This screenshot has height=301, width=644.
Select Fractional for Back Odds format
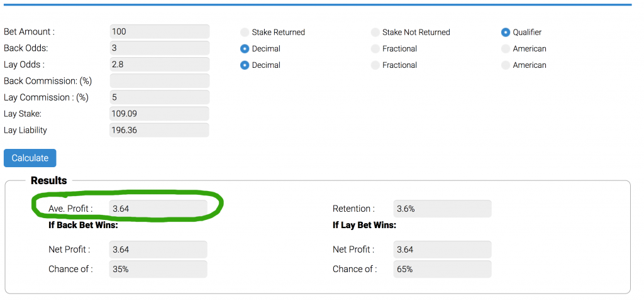click(x=375, y=49)
